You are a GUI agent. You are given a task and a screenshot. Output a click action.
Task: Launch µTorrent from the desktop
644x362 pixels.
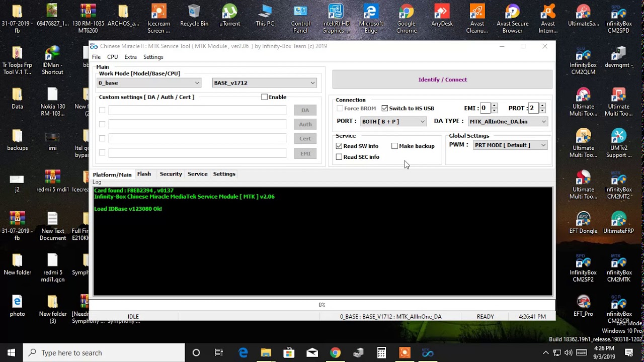229,16
